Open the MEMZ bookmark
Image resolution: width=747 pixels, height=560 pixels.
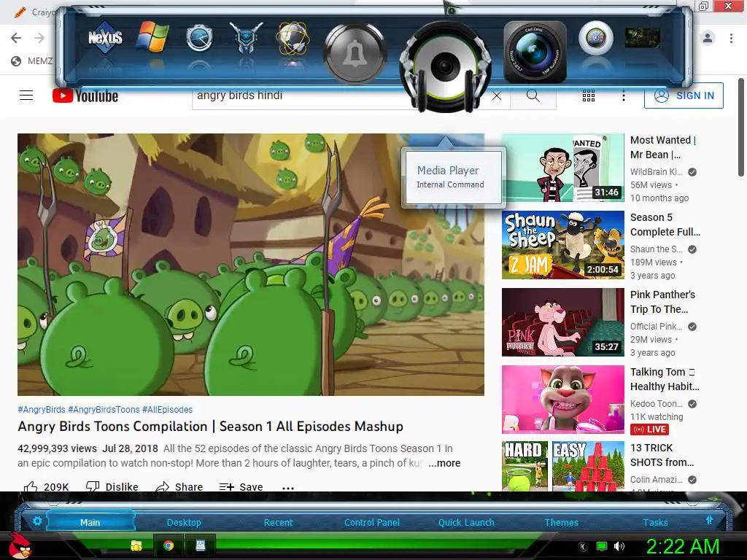[x=32, y=61]
